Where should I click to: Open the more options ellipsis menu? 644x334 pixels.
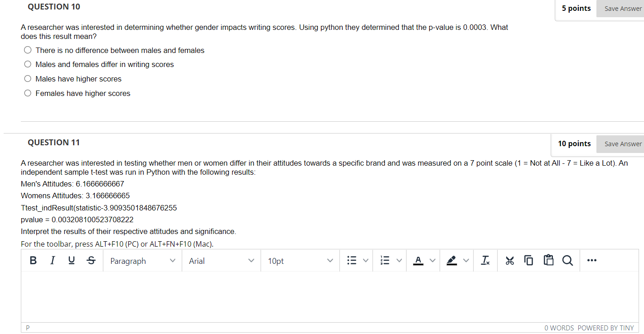pos(591,260)
